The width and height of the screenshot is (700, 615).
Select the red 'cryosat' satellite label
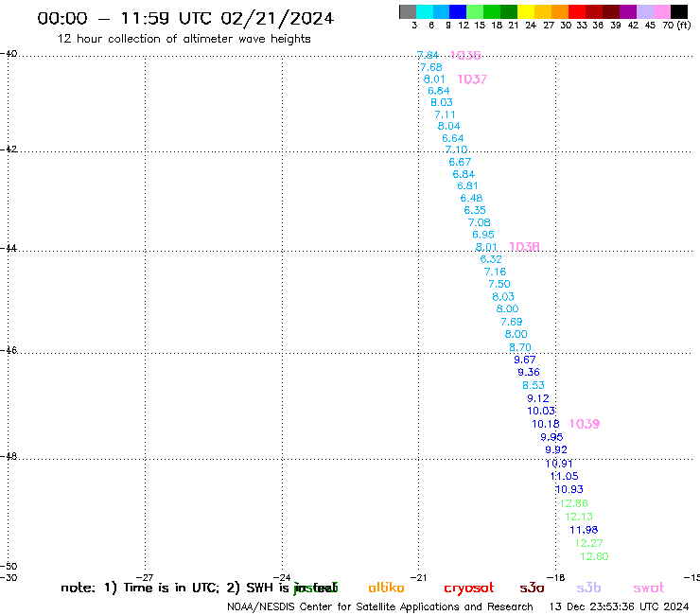(x=469, y=589)
